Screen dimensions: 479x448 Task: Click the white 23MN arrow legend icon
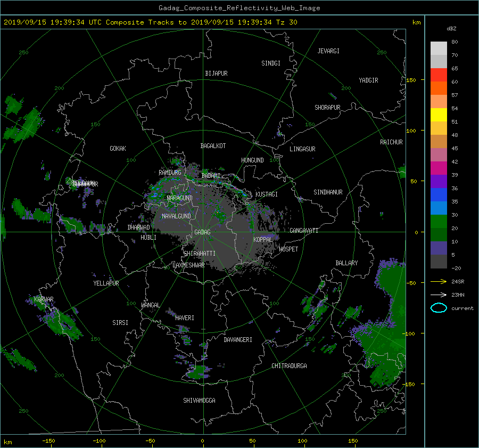pyautogui.click(x=439, y=295)
